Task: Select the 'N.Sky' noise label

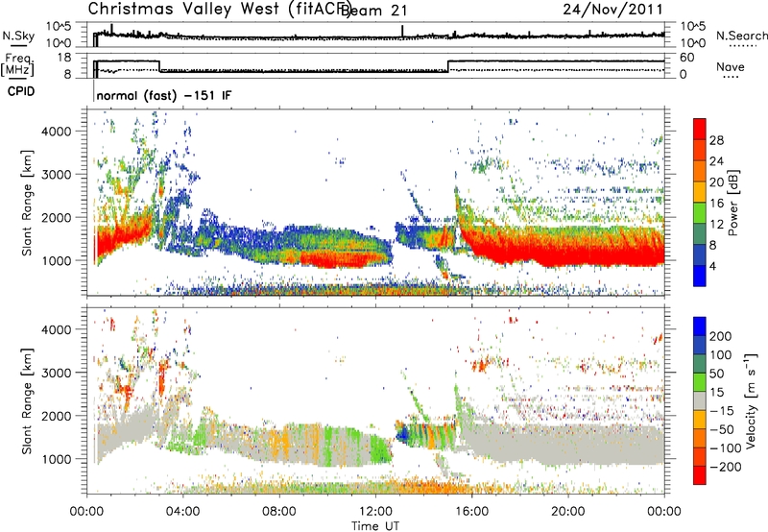Action: tap(18, 36)
